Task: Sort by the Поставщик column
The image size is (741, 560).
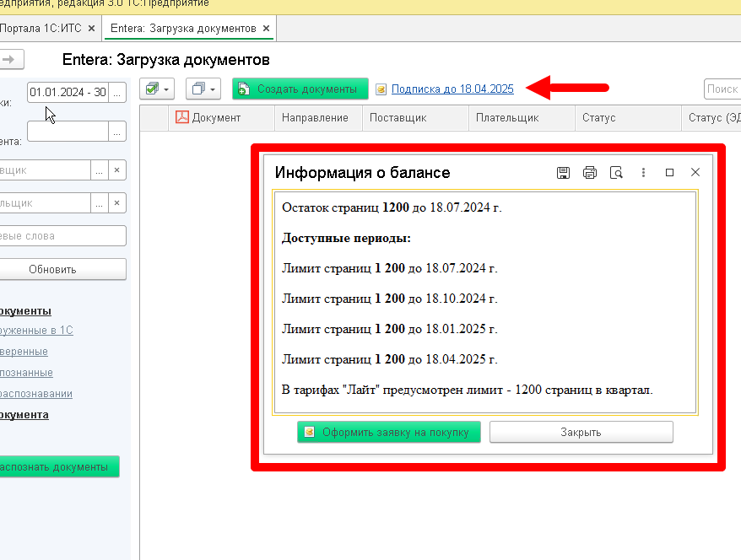Action: pyautogui.click(x=415, y=117)
